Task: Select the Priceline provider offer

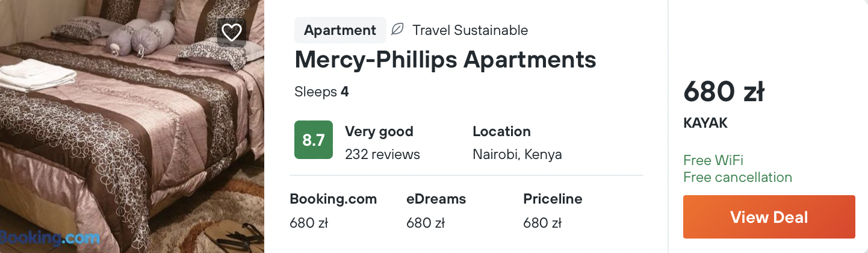Action: click(x=553, y=199)
